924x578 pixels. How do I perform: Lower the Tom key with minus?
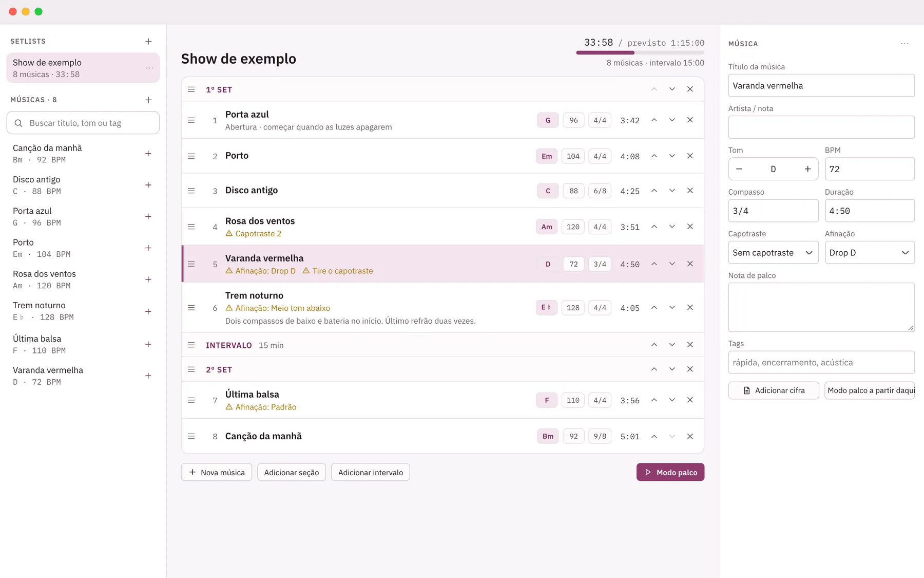tap(739, 169)
